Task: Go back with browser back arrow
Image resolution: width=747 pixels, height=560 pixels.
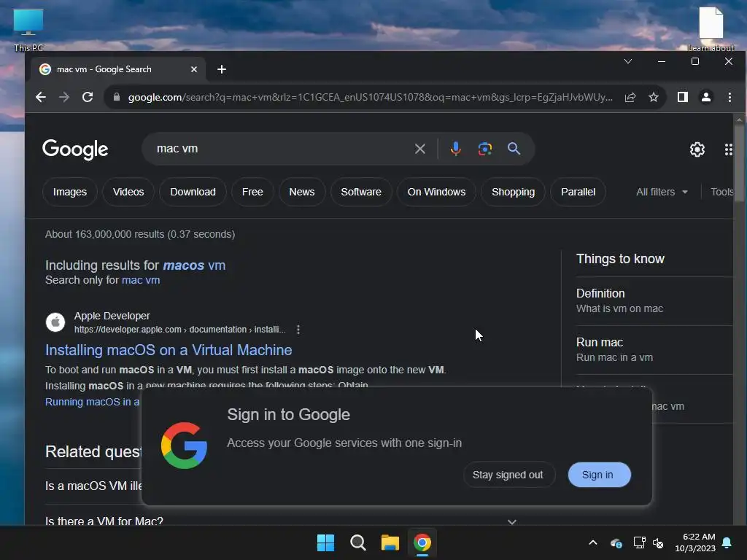Action: point(41,97)
